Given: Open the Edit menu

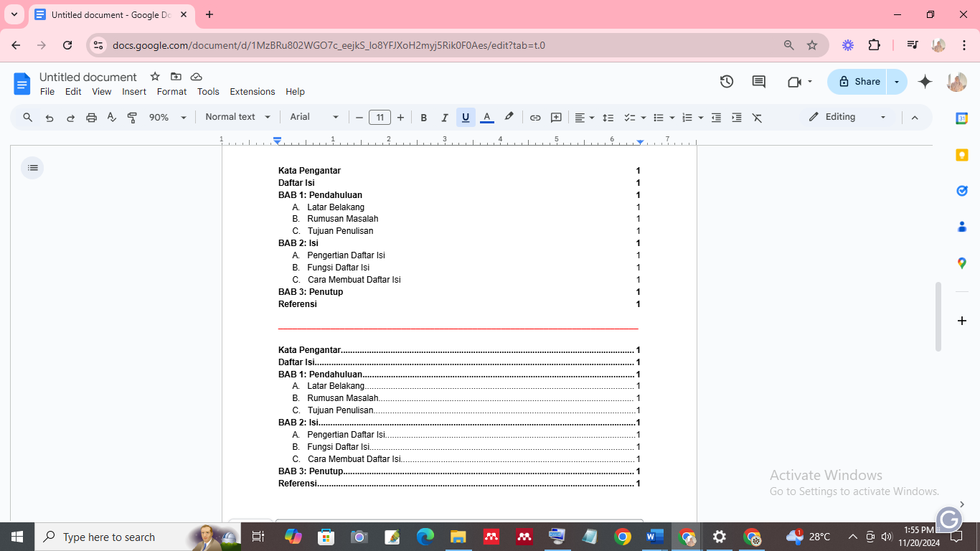Looking at the screenshot, I should pos(73,92).
